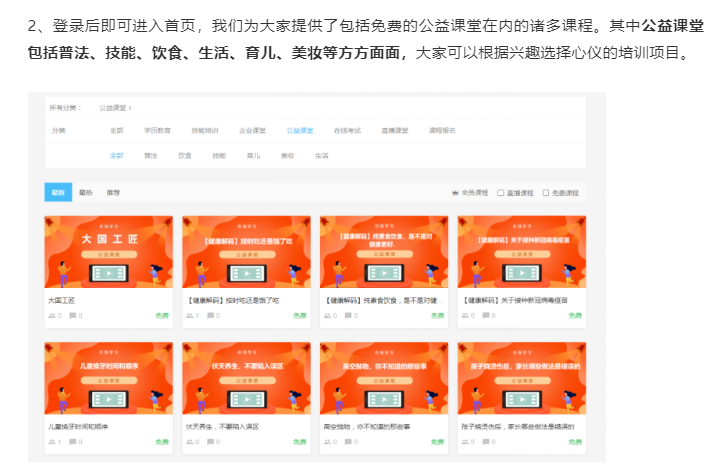Viewport: 714px width, 469px height.
Task: Select the 普法 subcategory
Action: pyautogui.click(x=151, y=156)
